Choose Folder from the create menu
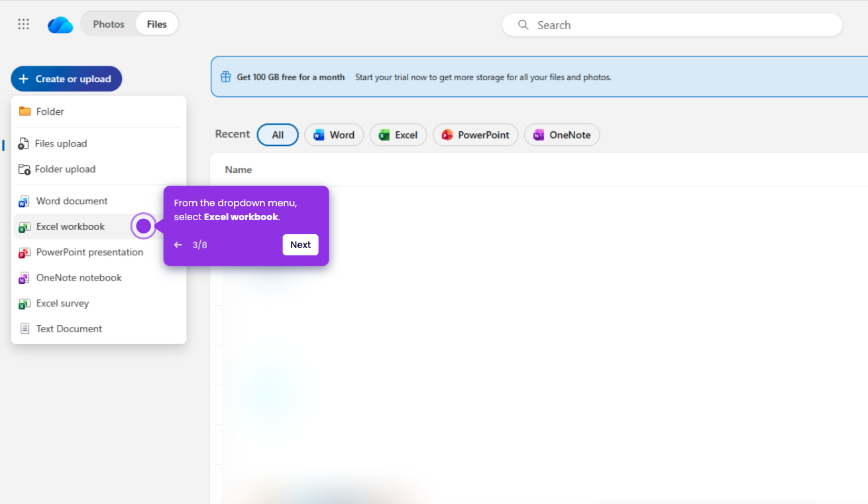868x504 pixels. (x=99, y=111)
